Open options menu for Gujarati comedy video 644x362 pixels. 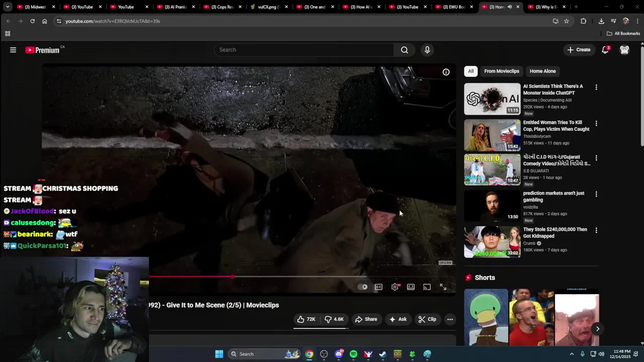596,158
